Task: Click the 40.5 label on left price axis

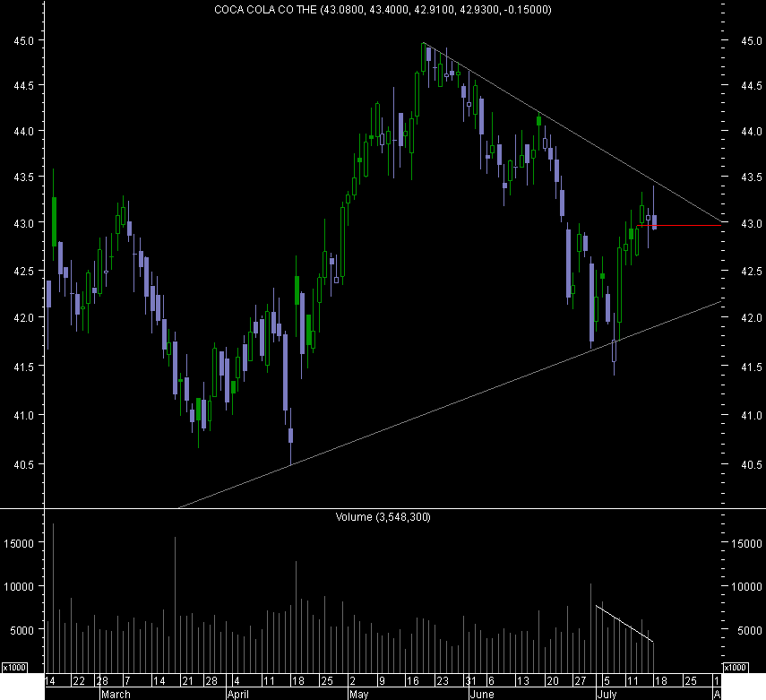Action: pyautogui.click(x=23, y=465)
